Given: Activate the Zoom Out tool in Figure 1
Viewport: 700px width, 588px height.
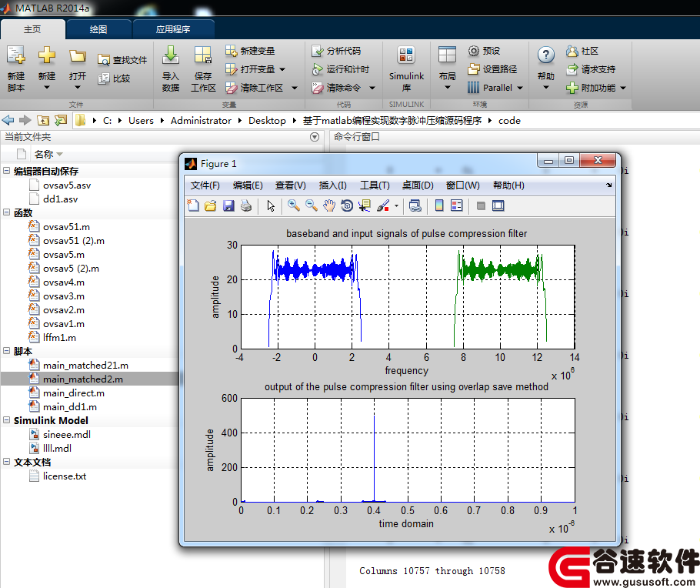Looking at the screenshot, I should [x=312, y=205].
